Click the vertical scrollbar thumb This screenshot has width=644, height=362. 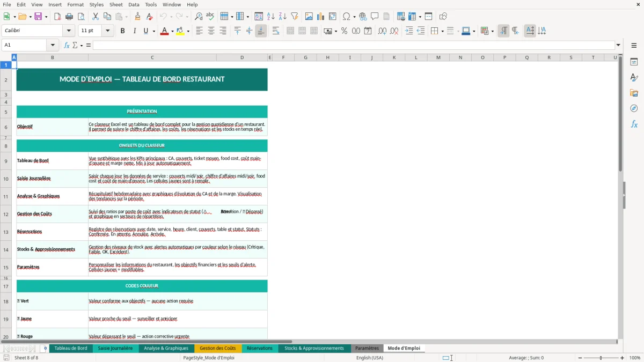pyautogui.click(x=620, y=114)
